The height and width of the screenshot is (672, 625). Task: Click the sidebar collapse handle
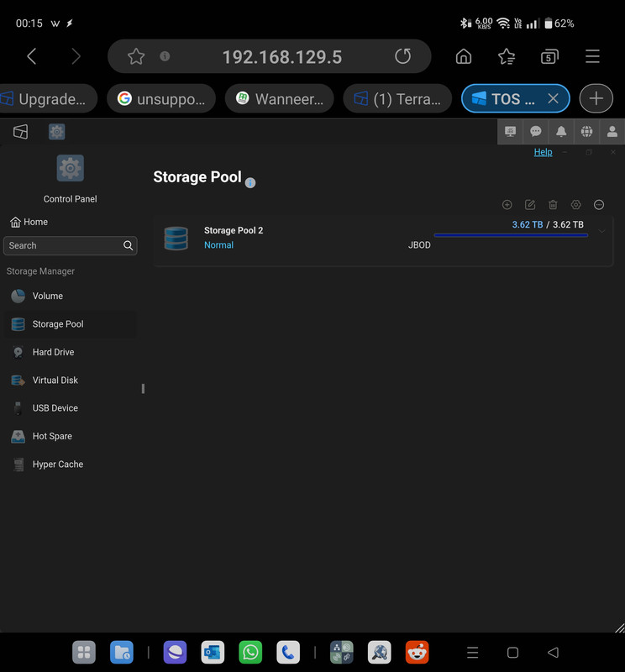(x=143, y=389)
